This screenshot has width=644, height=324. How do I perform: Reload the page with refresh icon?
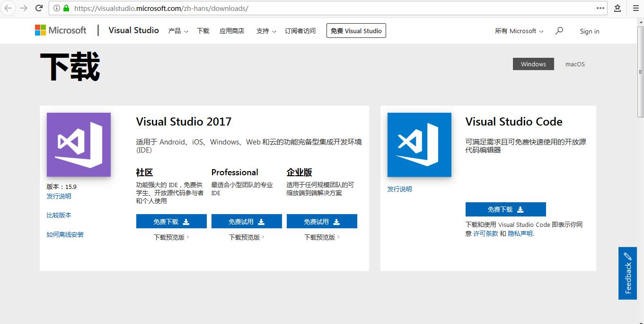coord(39,8)
